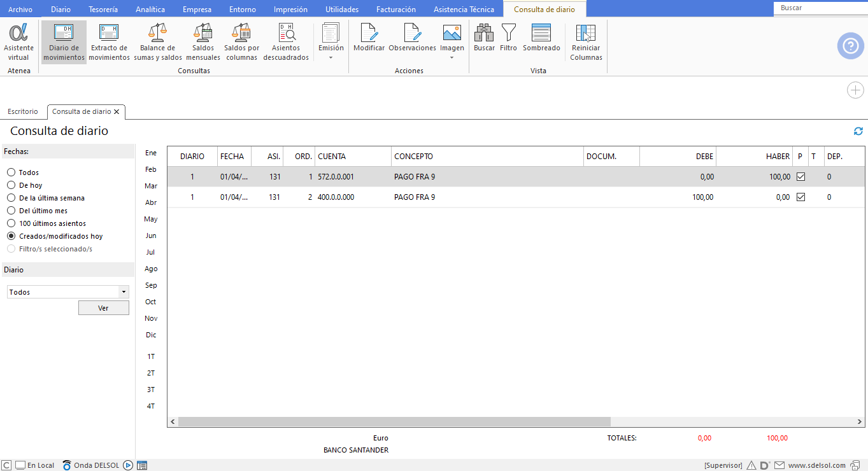Show Asientos descuadrados
This screenshot has width=868, height=471.
coord(286,42)
